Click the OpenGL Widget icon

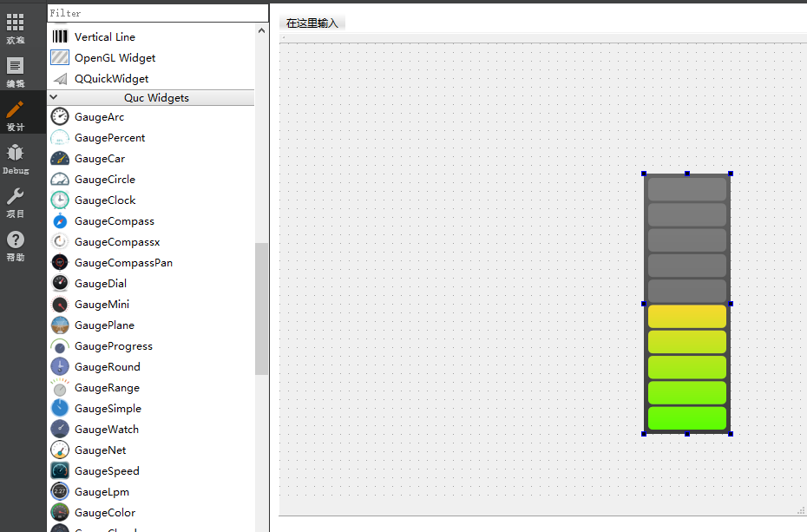[59, 58]
